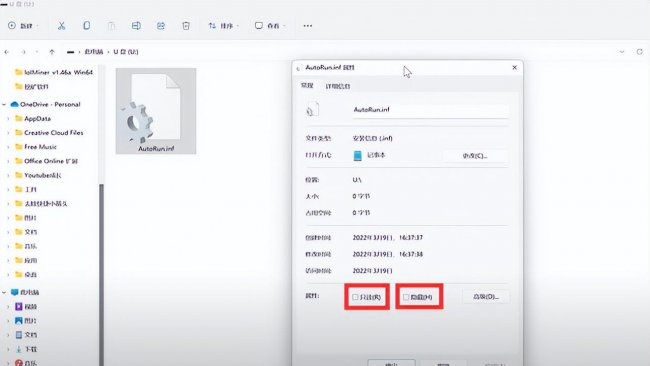Select the 工具 folder under OneDrive
Viewport: 650px width, 366px height.
click(x=26, y=189)
